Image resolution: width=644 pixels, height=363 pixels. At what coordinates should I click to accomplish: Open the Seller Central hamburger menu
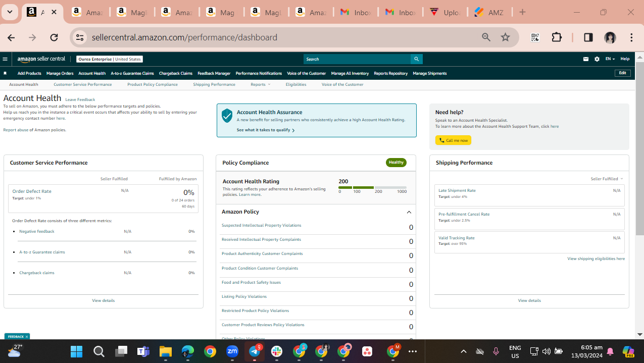pos(5,59)
